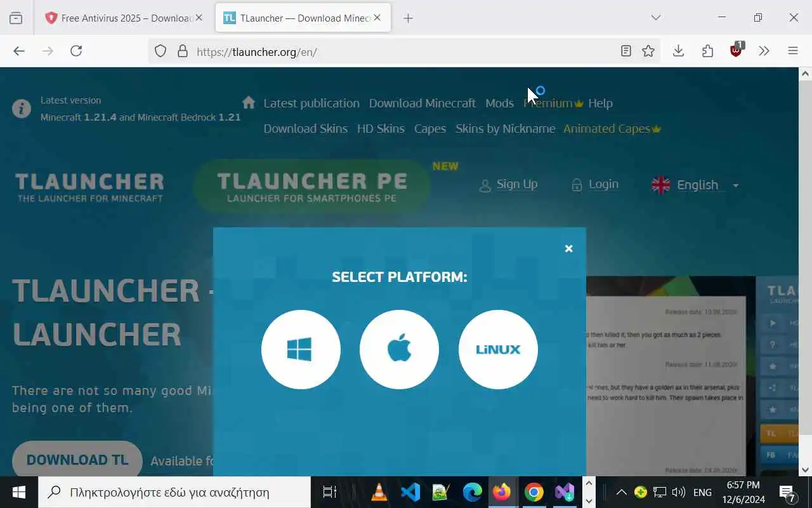The height and width of the screenshot is (508, 812).
Task: Click the scroll up arrow of the page scrollbar
Action: click(805, 74)
